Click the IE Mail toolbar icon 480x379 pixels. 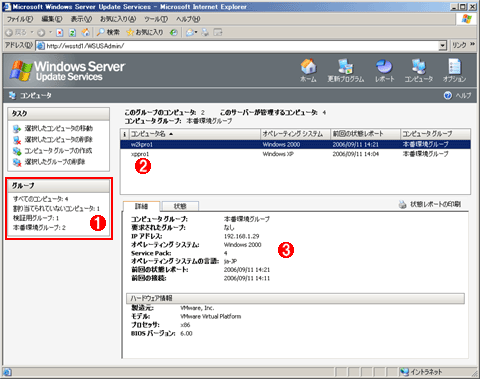190,32
